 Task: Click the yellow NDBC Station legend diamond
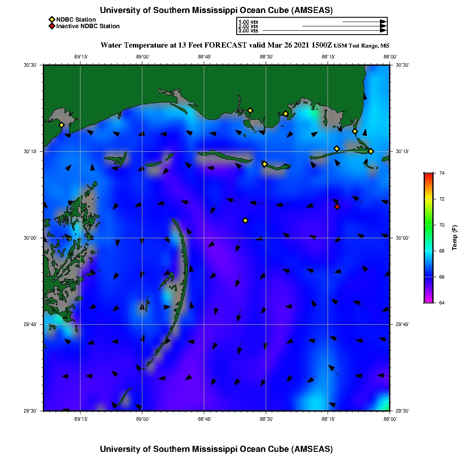click(51, 20)
